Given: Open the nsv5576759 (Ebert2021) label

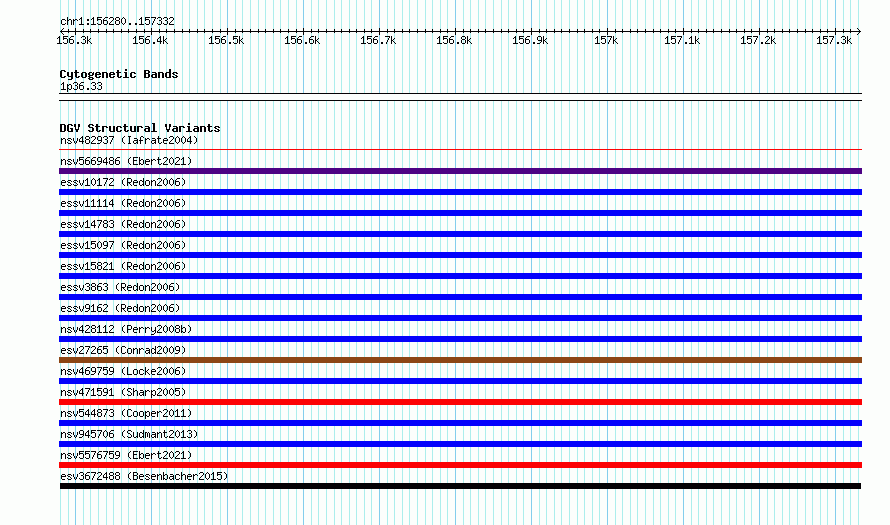Looking at the screenshot, I should tap(126, 455).
